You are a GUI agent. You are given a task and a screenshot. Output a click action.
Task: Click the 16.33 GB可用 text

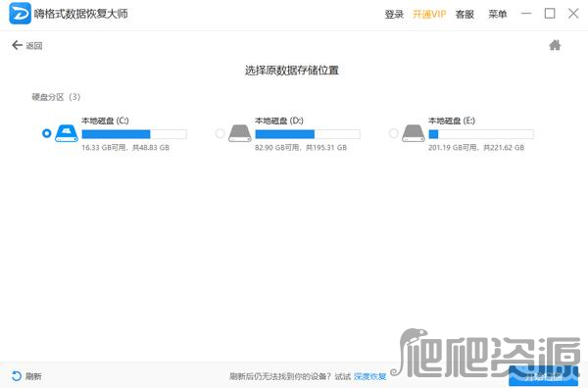click(104, 148)
